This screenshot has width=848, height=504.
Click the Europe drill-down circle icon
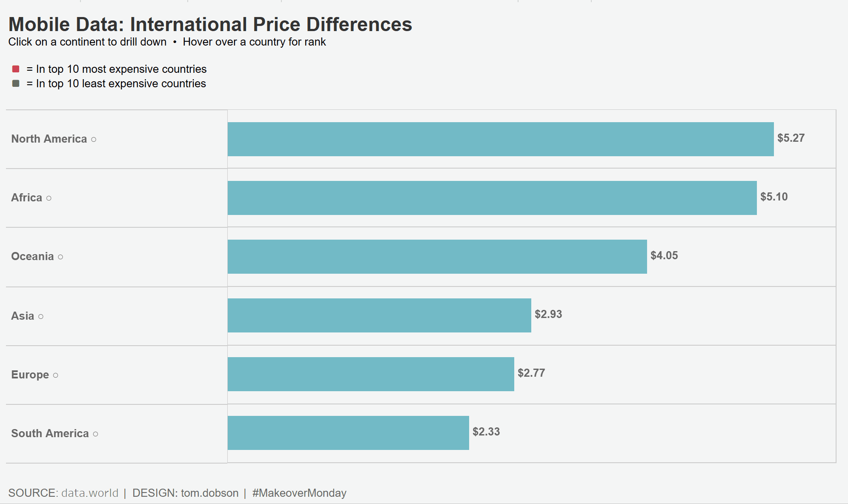55,375
